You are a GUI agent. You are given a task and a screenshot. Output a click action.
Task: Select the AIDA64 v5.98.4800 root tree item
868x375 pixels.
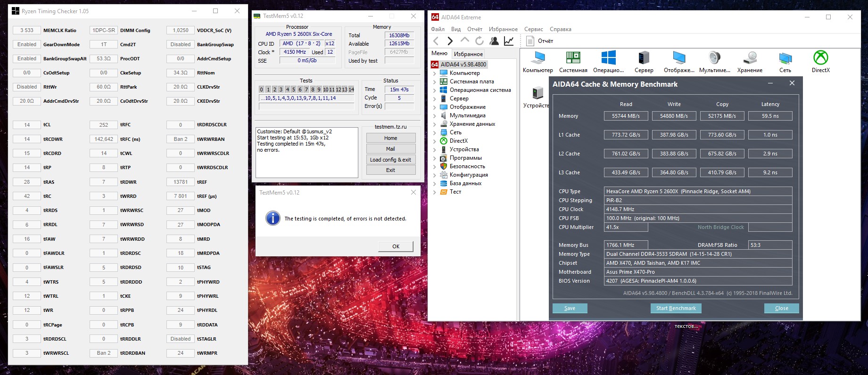[x=459, y=65]
